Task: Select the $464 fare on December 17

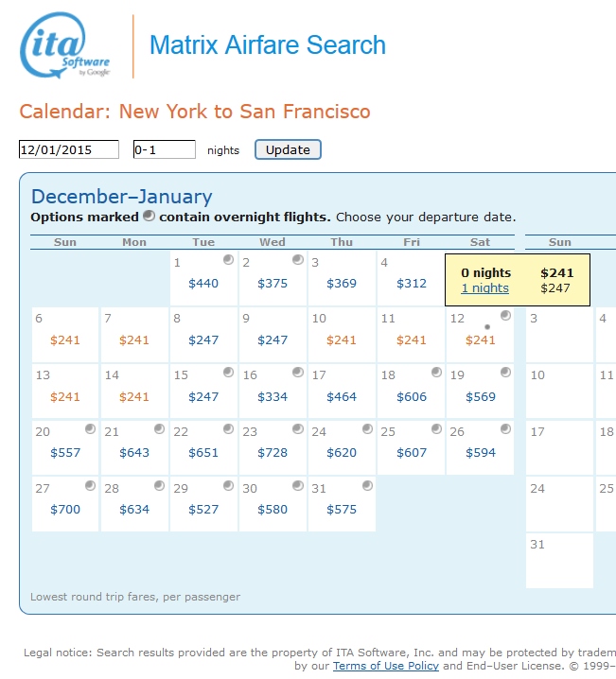Action: click(343, 397)
